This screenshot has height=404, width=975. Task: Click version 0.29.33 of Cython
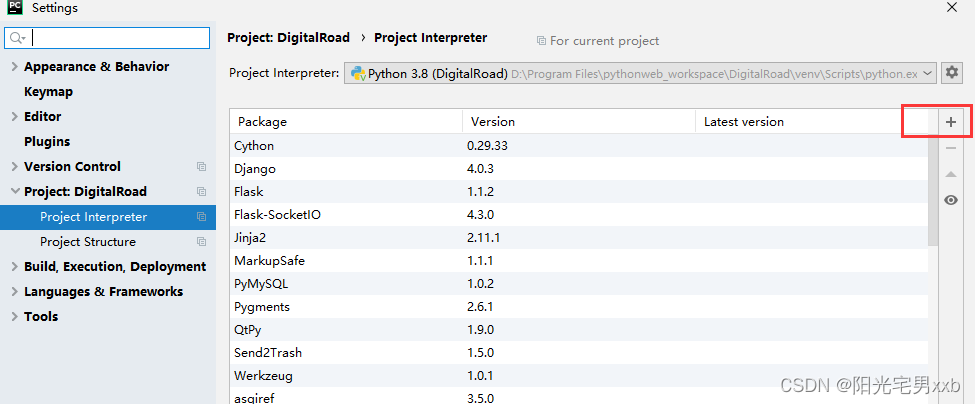coord(488,146)
